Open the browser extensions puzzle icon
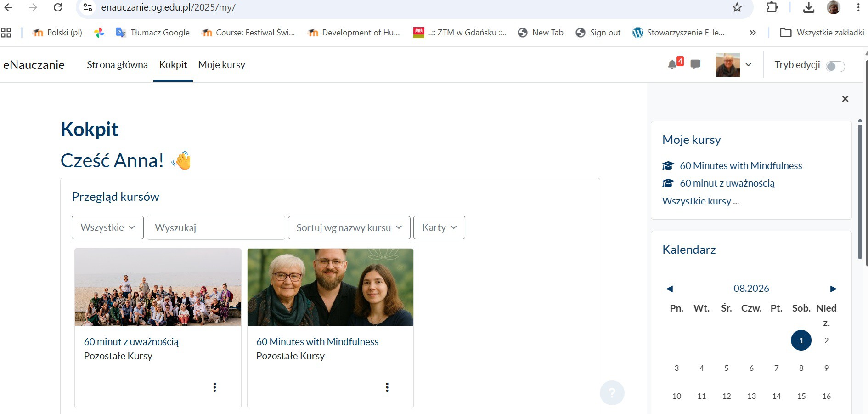The image size is (868, 414). tap(772, 7)
